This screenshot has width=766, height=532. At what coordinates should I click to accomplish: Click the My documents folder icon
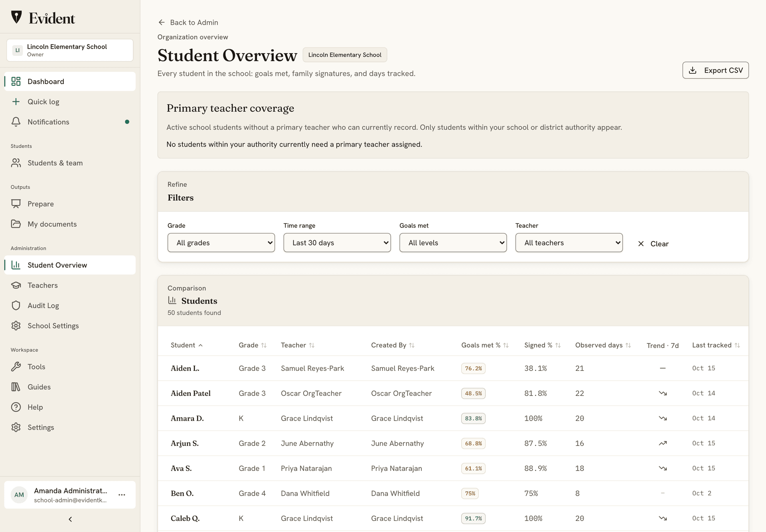point(16,224)
